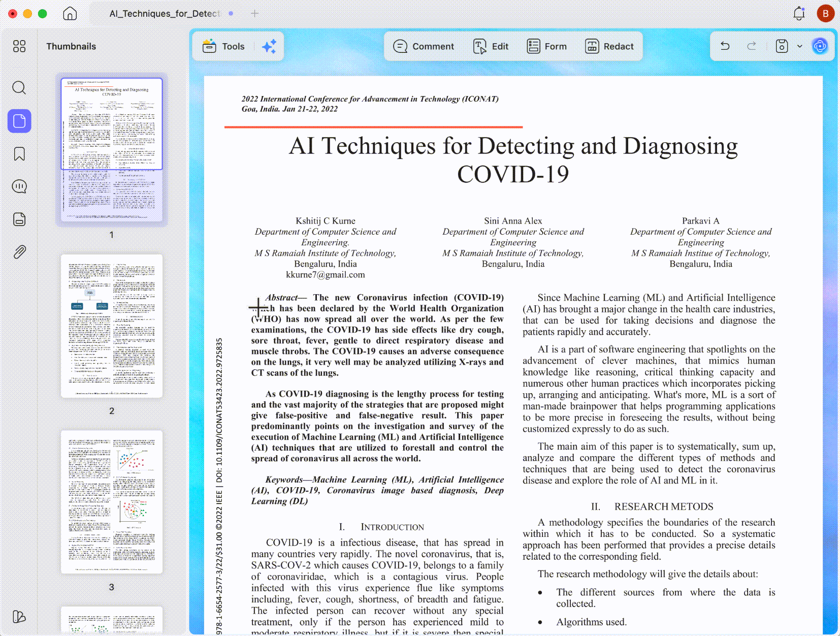840x636 pixels.
Task: Open the Tools menu button
Action: tap(223, 46)
